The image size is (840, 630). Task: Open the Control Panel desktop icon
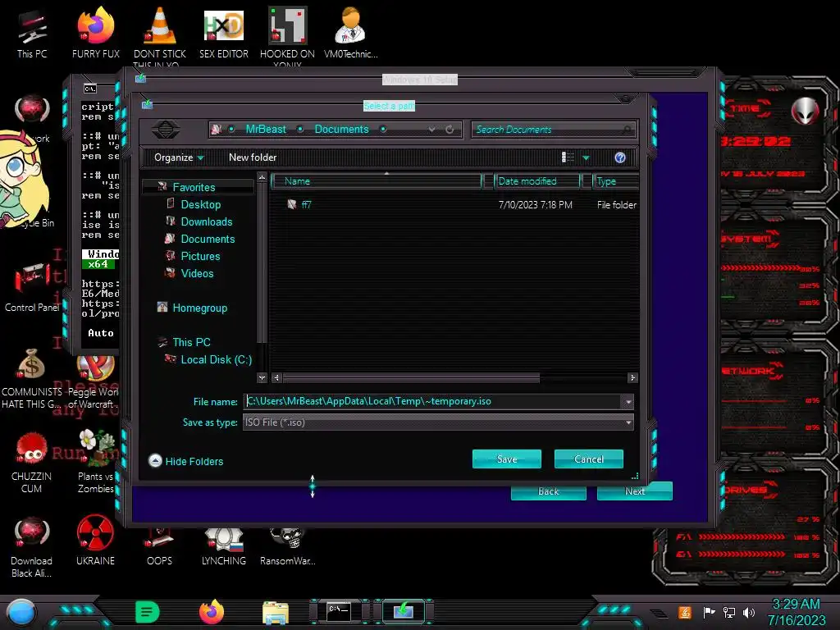click(x=32, y=288)
